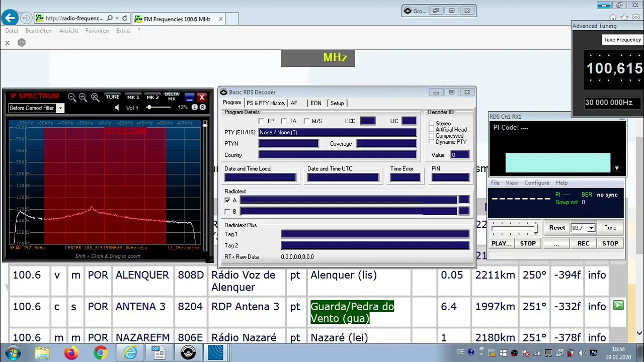Viewport: 644px width, 362px height.
Task: Zoom out in IF Spectrum panel
Action: click(72, 98)
